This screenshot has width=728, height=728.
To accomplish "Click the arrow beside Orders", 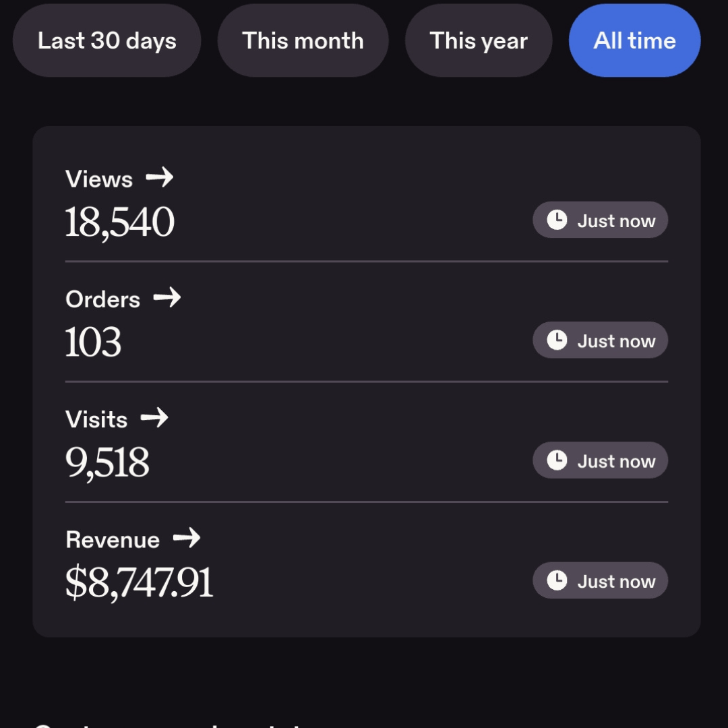I will (x=167, y=297).
